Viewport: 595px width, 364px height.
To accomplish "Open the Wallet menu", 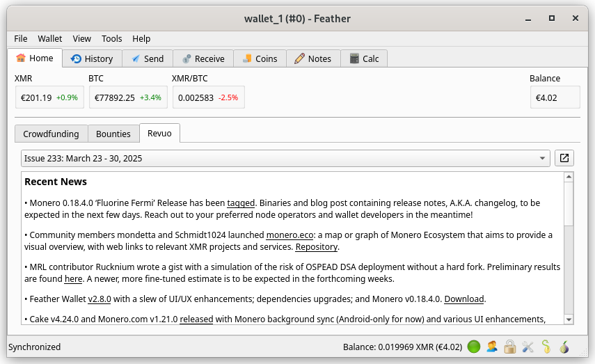I will coord(49,39).
